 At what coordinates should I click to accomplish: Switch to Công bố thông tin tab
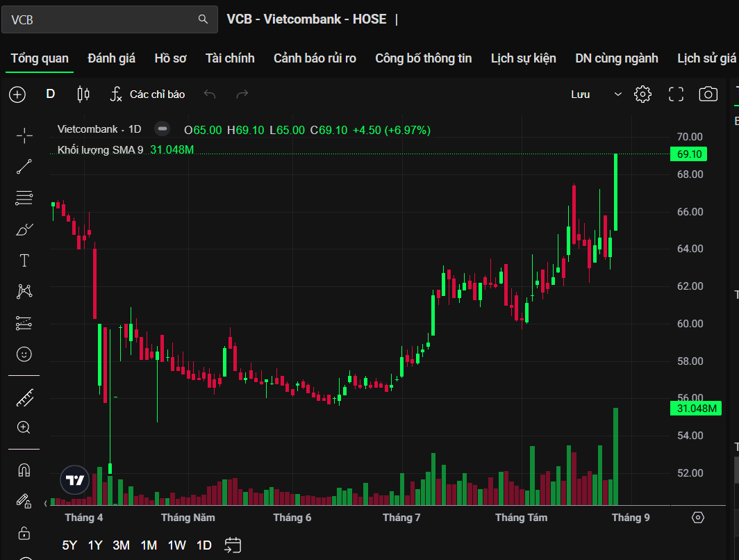point(423,58)
